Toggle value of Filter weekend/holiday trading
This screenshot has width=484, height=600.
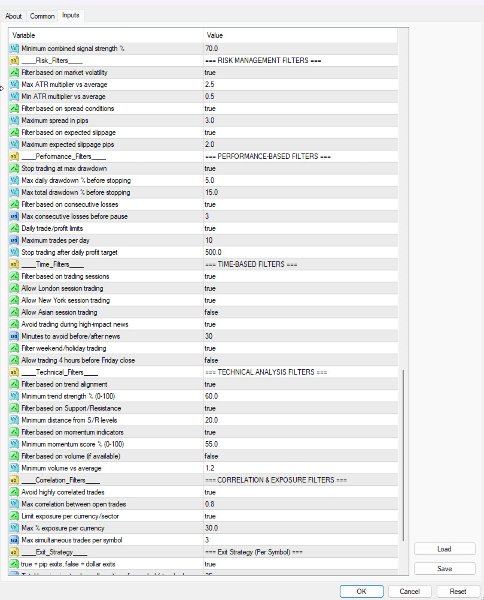pos(210,348)
